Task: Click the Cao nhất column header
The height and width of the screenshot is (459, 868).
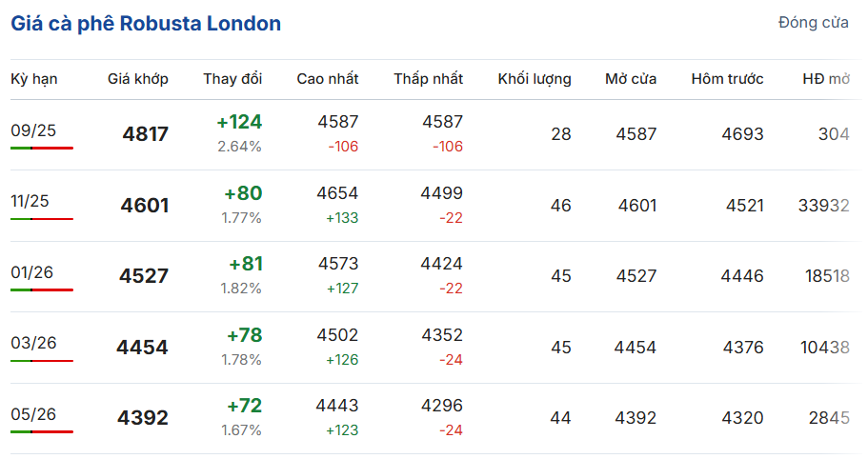Action: point(327,79)
